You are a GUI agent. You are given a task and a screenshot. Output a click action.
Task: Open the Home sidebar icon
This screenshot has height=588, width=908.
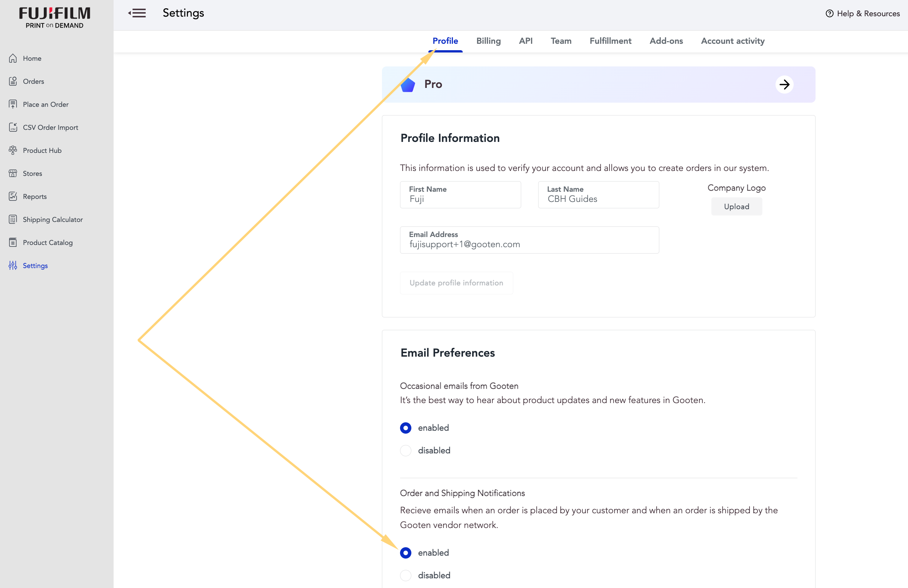click(13, 58)
